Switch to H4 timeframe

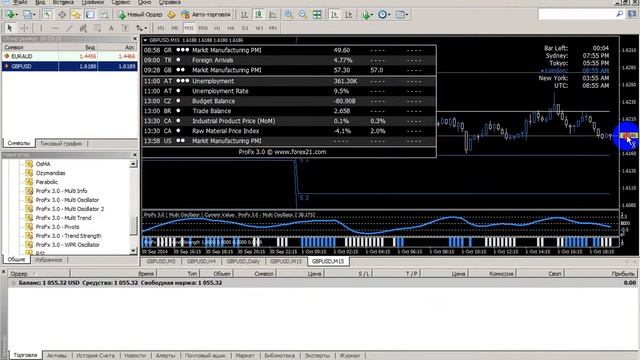pos(231,28)
